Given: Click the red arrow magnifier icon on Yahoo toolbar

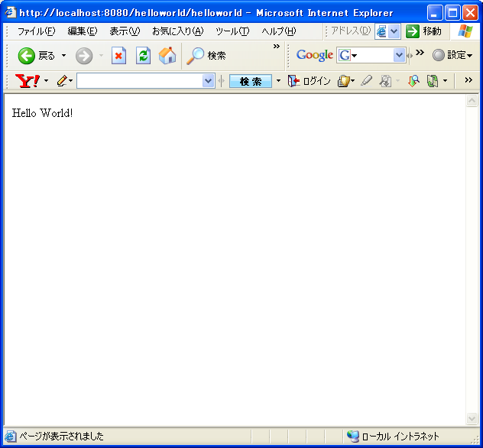Looking at the screenshot, I should point(413,81).
